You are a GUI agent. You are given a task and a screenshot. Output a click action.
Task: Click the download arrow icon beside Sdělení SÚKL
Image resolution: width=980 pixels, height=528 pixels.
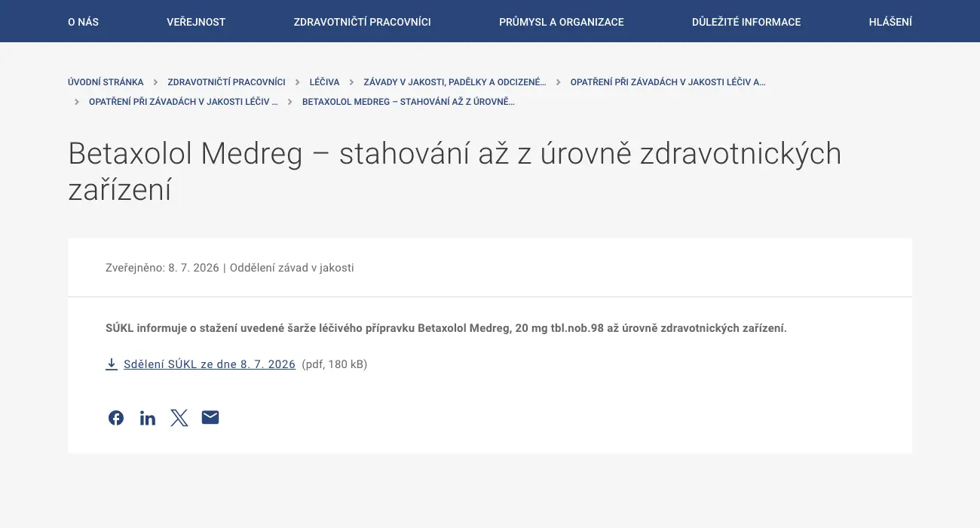pyautogui.click(x=112, y=364)
